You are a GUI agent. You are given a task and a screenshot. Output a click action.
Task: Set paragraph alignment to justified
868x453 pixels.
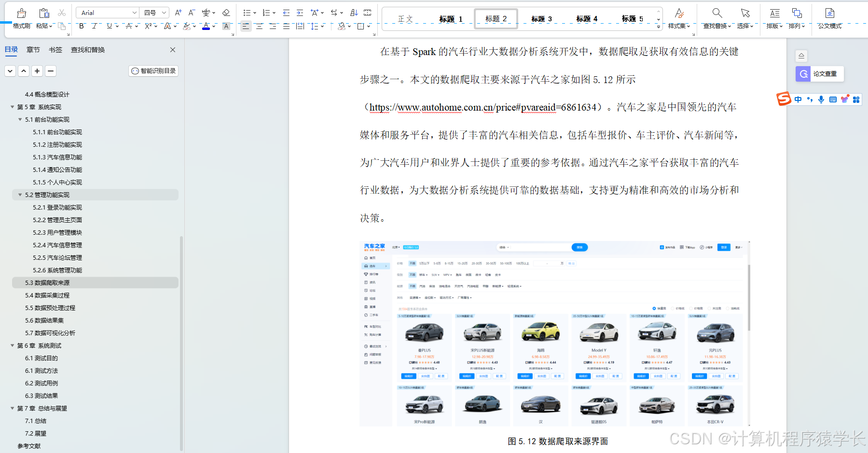[x=287, y=26]
